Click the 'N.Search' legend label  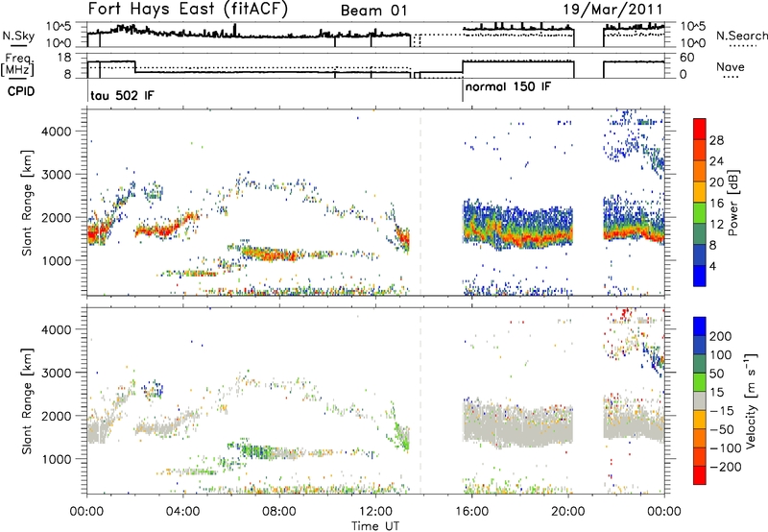[x=742, y=36]
